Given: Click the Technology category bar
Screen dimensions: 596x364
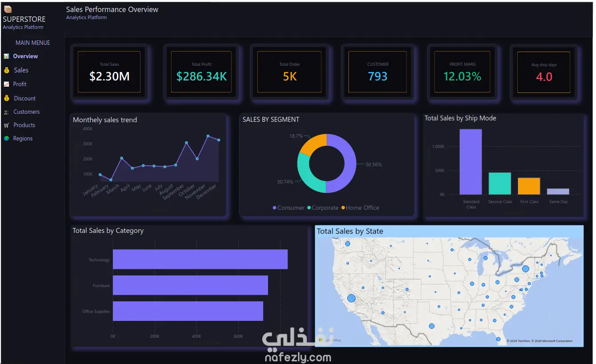Looking at the screenshot, I should (x=200, y=259).
